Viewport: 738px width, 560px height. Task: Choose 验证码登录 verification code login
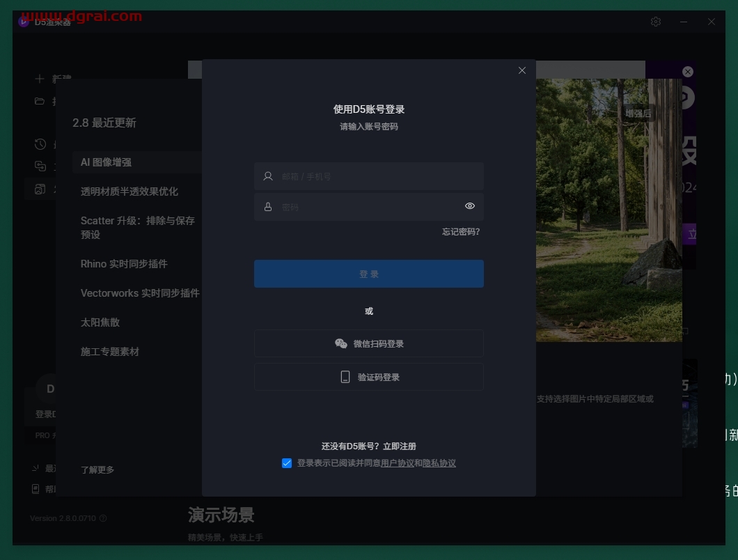[x=368, y=377]
